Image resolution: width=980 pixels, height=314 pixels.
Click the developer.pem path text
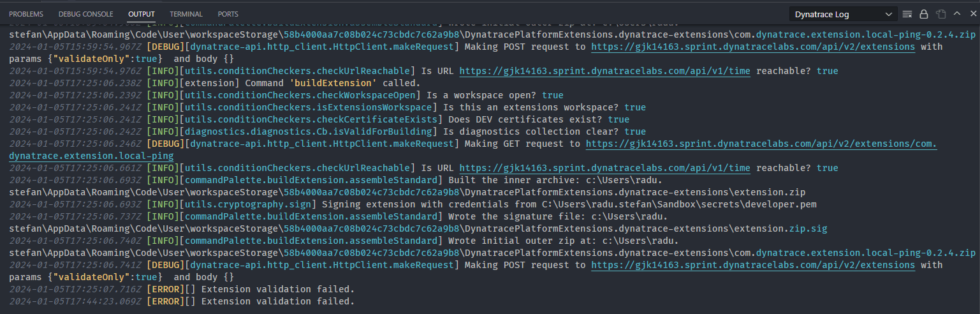pyautogui.click(x=677, y=204)
